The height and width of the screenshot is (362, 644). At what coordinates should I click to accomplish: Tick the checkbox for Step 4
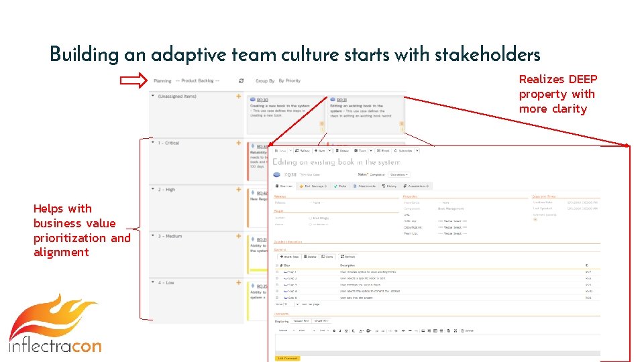click(277, 291)
